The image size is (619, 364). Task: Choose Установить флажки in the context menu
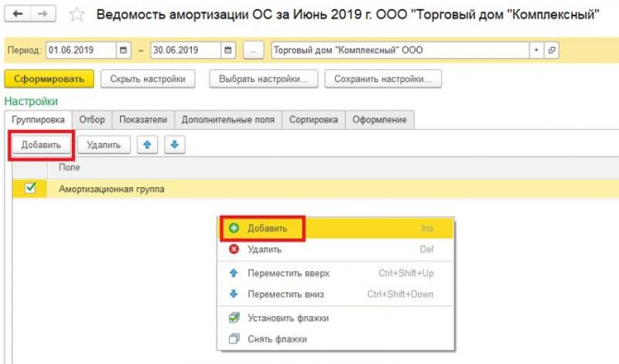click(x=336, y=318)
